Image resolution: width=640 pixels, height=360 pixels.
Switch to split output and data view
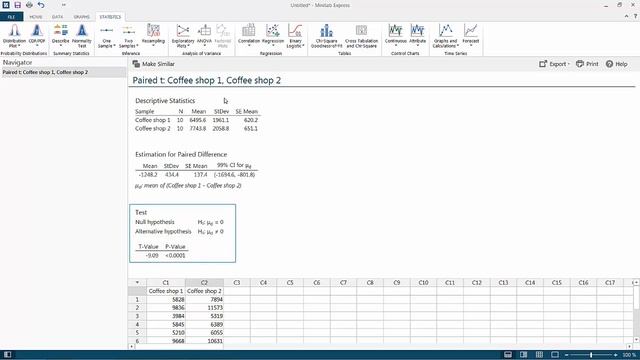[x=523, y=355]
